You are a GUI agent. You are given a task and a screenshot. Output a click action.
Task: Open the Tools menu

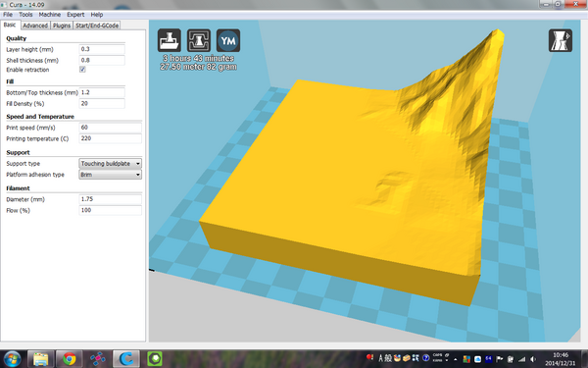pos(25,15)
